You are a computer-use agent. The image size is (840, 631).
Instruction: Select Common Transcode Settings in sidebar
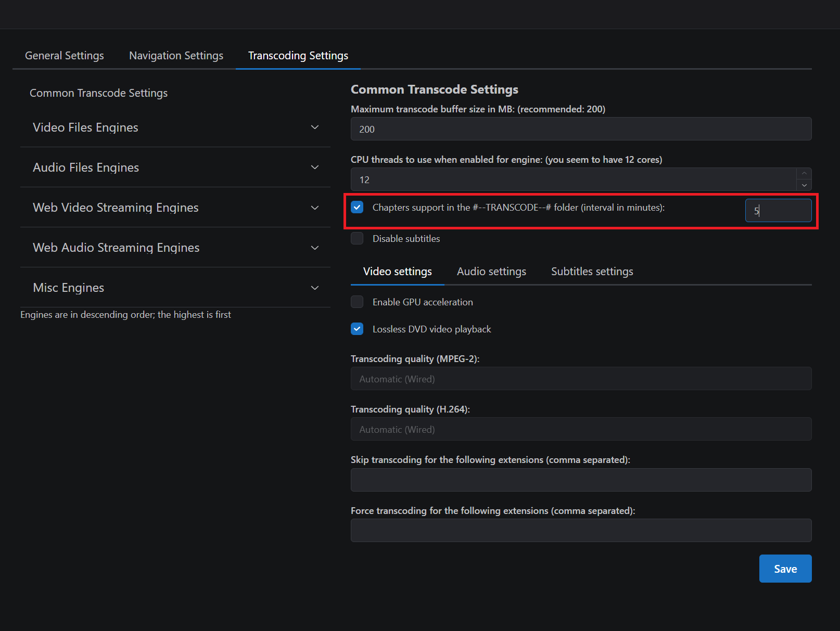(98, 93)
